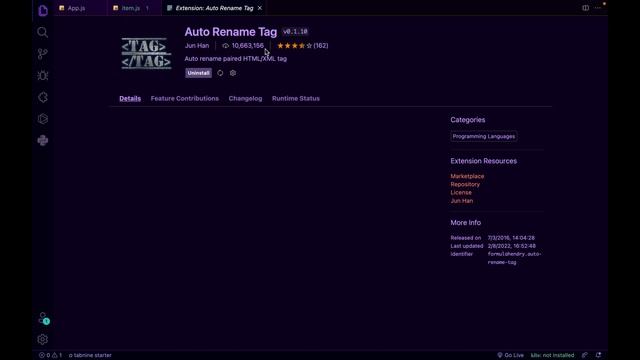640x360 pixels.
Task: Click the Jun Han publisher name in header
Action: (x=197, y=46)
